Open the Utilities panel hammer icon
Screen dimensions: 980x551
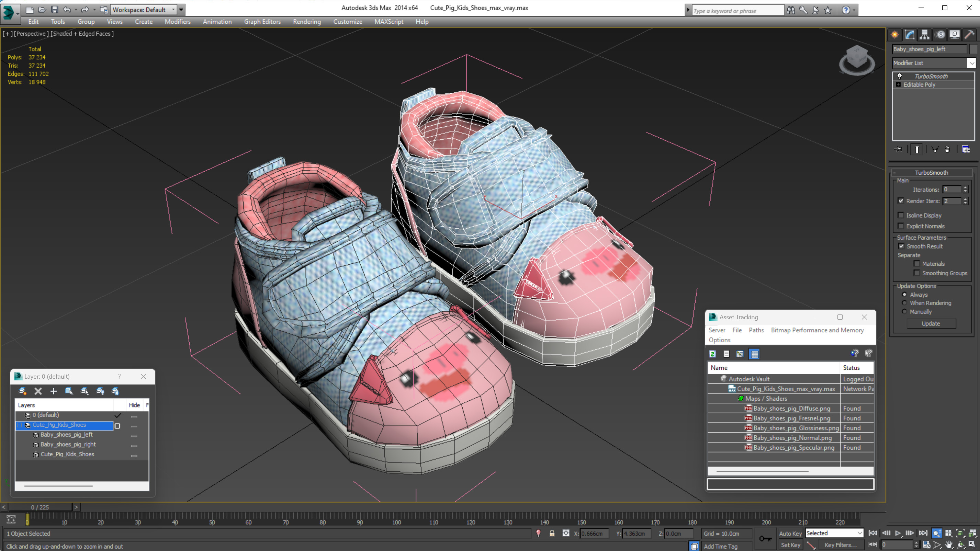click(969, 35)
